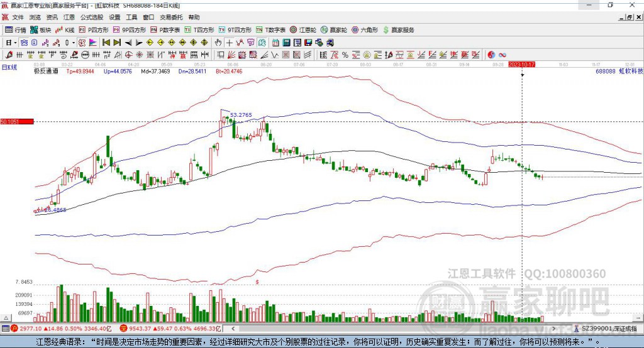
Task: Open the 江恩 menu
Action: [x=69, y=17]
